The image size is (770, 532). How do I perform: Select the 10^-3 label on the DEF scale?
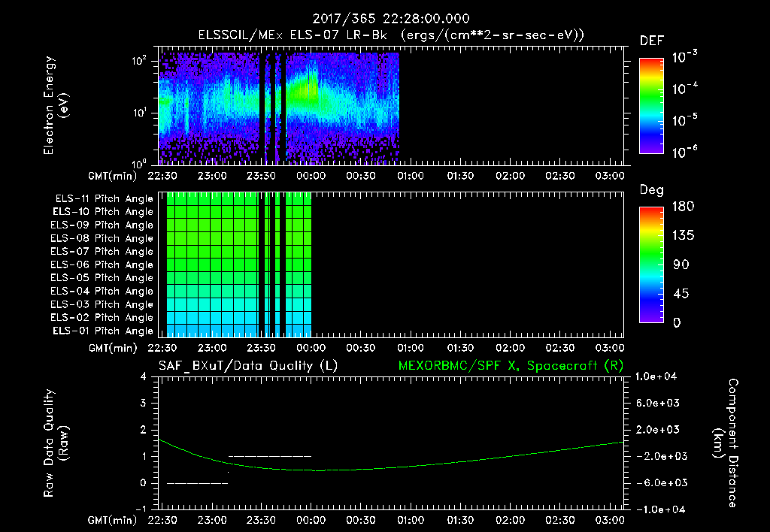[684, 56]
